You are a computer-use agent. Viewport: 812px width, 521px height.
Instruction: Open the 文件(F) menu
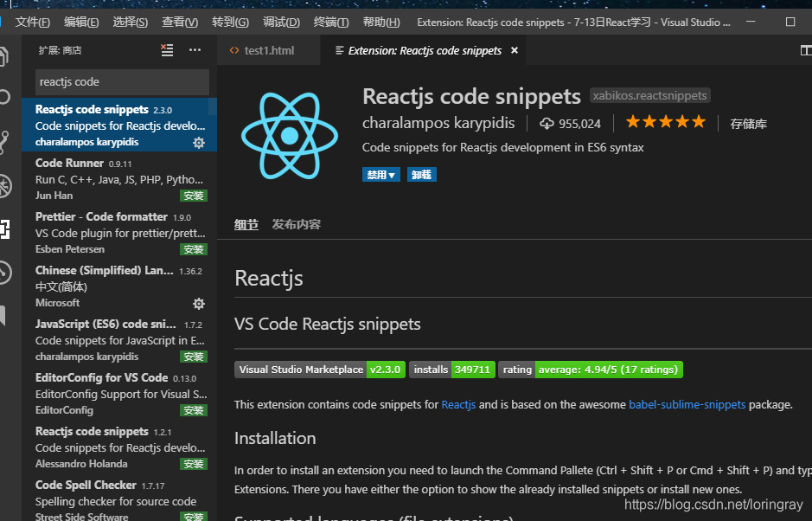click(32, 23)
